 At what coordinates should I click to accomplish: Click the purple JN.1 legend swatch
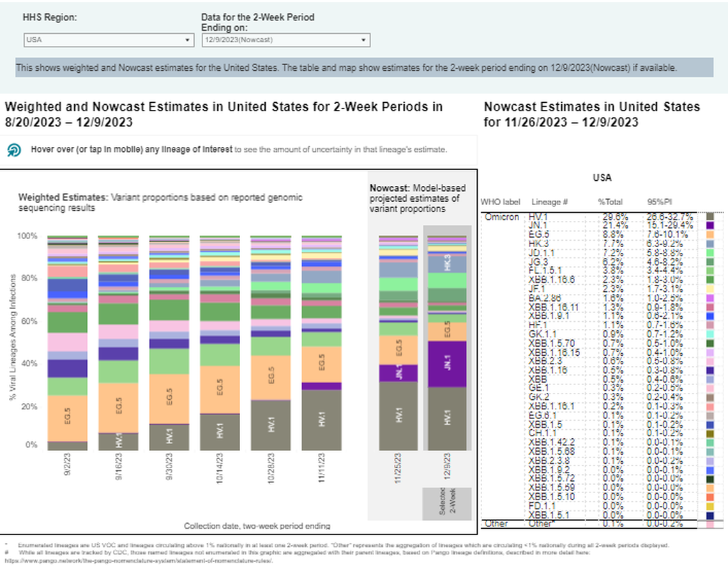709,224
